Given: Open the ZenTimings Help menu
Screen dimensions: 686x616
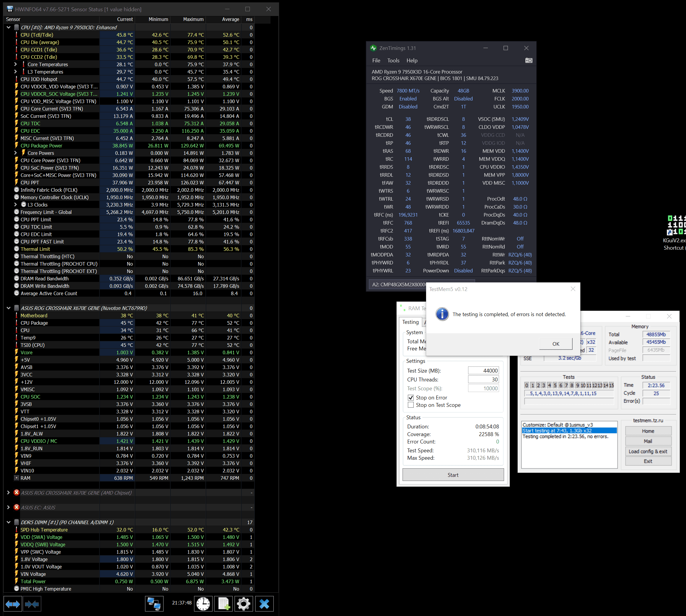Looking at the screenshot, I should [412, 60].
